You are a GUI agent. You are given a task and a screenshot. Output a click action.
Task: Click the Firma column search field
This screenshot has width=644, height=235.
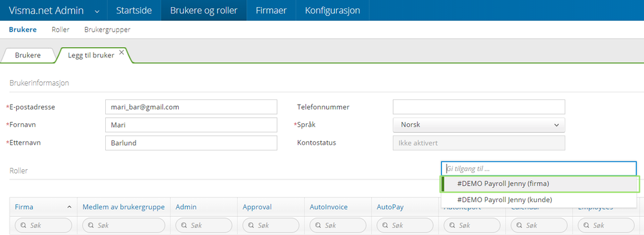click(43, 225)
